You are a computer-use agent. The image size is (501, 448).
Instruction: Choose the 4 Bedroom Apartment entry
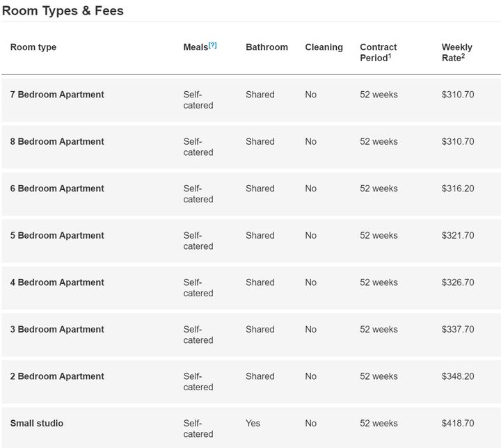[57, 282]
